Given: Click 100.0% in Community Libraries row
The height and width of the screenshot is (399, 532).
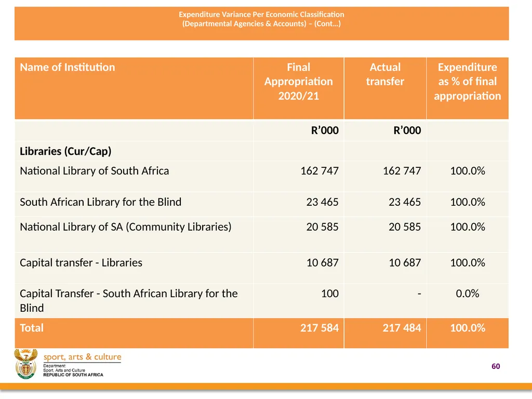Looking at the screenshot, I should [468, 227].
